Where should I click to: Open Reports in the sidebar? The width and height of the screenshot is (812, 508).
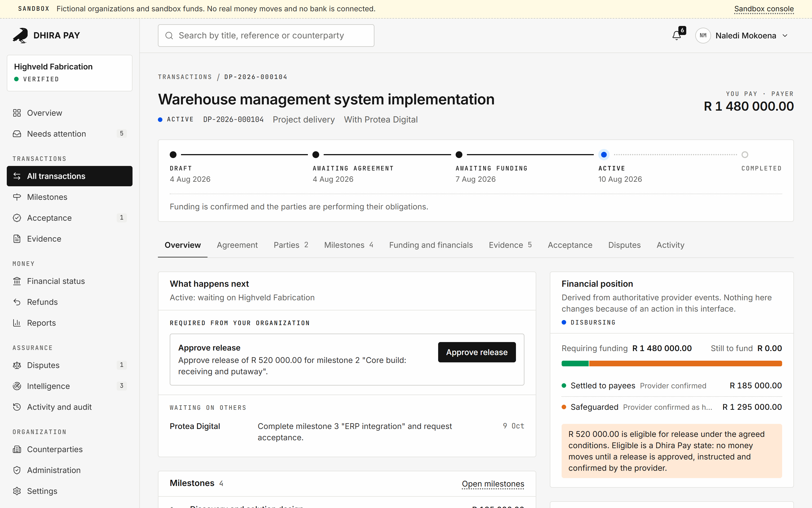[x=69, y=323]
